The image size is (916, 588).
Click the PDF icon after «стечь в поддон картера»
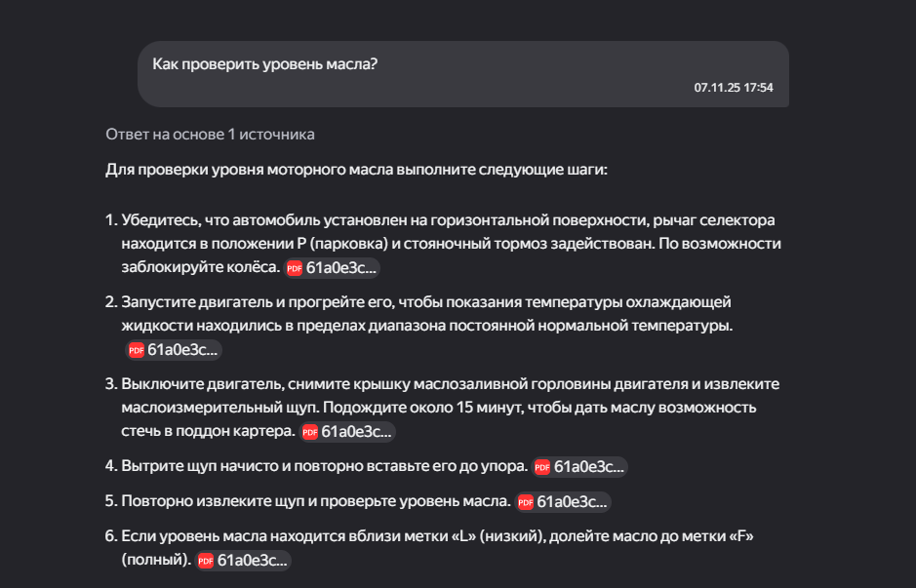311,431
